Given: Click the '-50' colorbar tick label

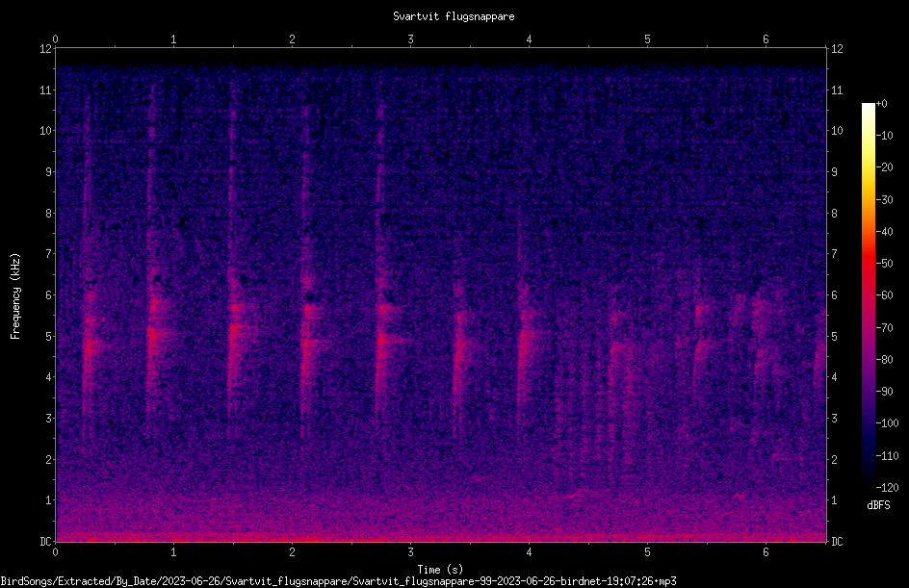Looking at the screenshot, I should point(884,263).
